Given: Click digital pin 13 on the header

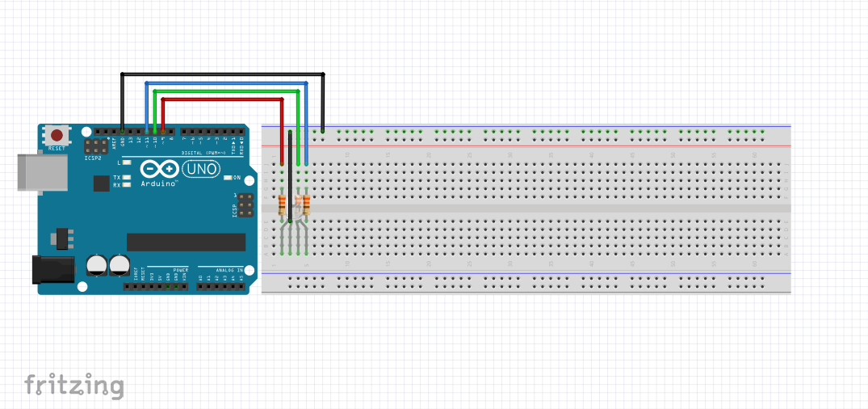Looking at the screenshot, I should 130,132.
